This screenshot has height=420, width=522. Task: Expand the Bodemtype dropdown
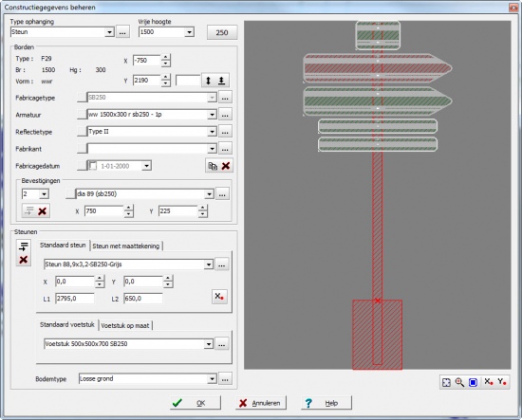pyautogui.click(x=212, y=379)
